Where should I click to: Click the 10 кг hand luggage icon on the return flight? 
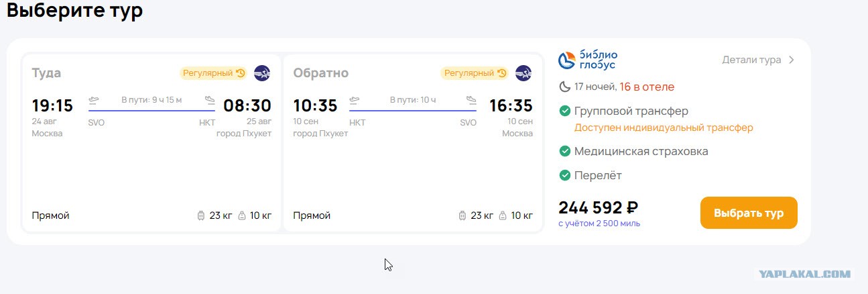[x=502, y=215]
